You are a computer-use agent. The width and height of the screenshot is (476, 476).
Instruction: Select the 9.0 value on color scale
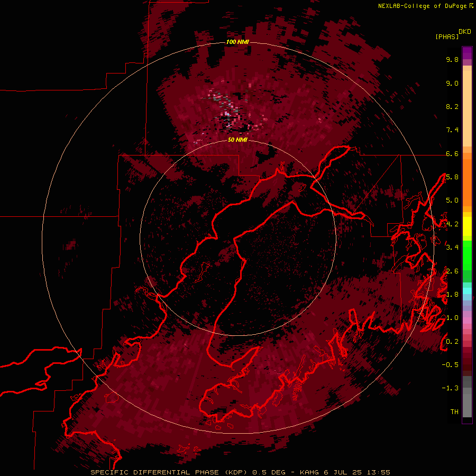452,83
